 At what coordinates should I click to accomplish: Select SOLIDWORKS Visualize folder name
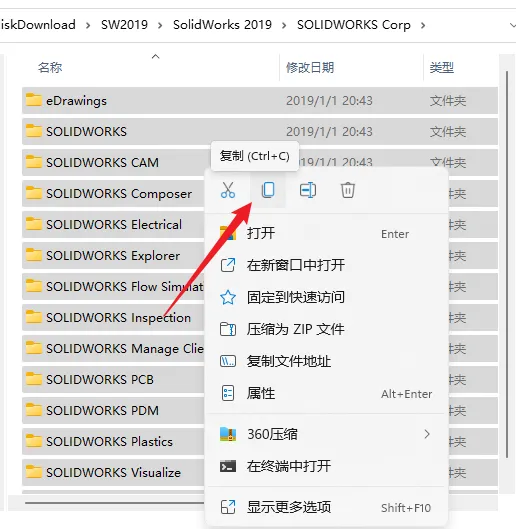(113, 473)
